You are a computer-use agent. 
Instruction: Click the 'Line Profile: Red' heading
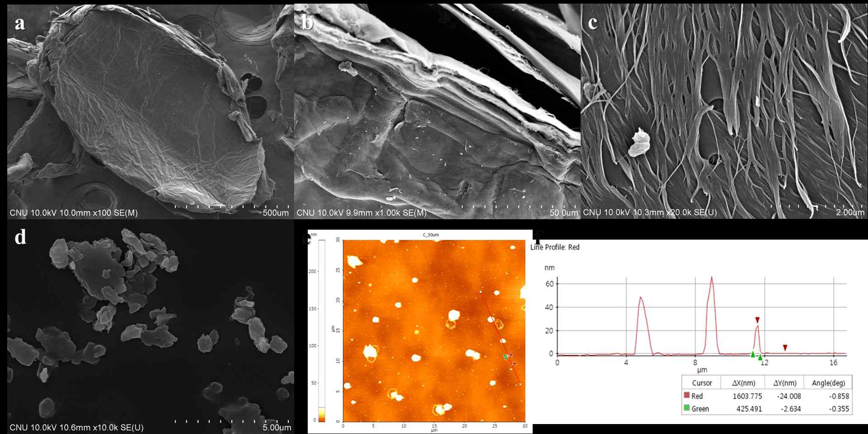(555, 247)
